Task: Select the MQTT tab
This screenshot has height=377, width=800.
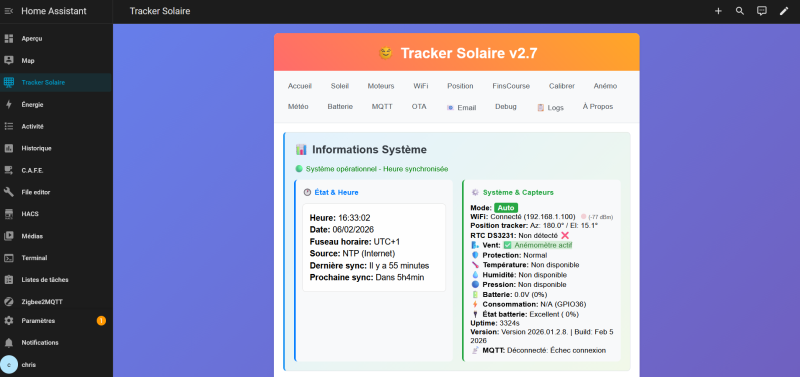Action: 382,107
